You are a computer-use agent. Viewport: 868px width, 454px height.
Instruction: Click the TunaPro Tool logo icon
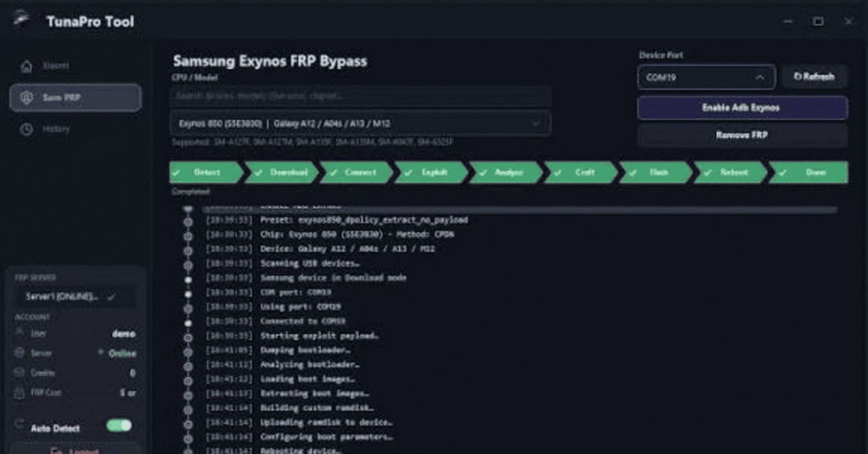click(x=21, y=19)
